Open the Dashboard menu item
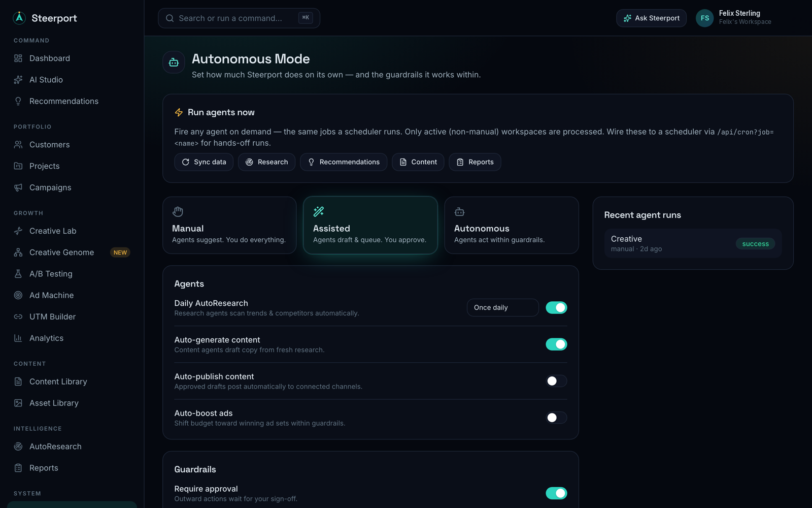 [x=72, y=58]
